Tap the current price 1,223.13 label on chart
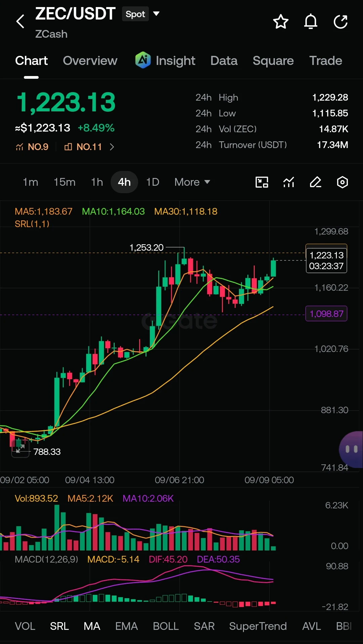The height and width of the screenshot is (644, 363). (326, 260)
